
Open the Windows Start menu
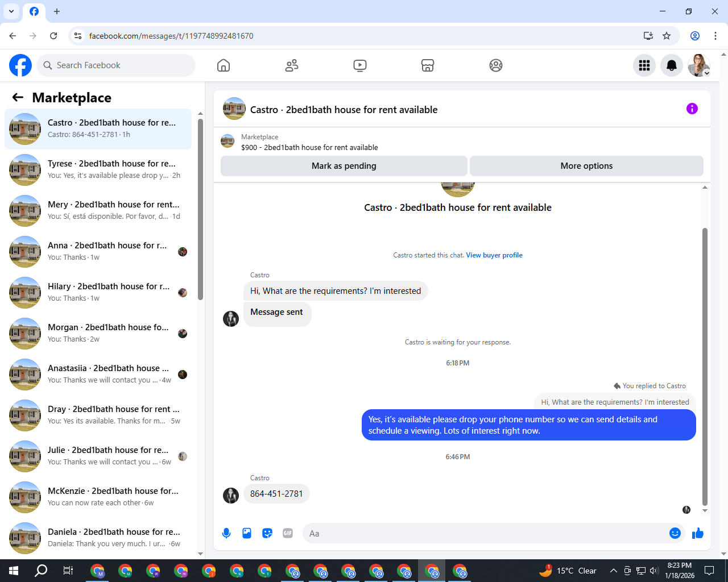pos(14,571)
